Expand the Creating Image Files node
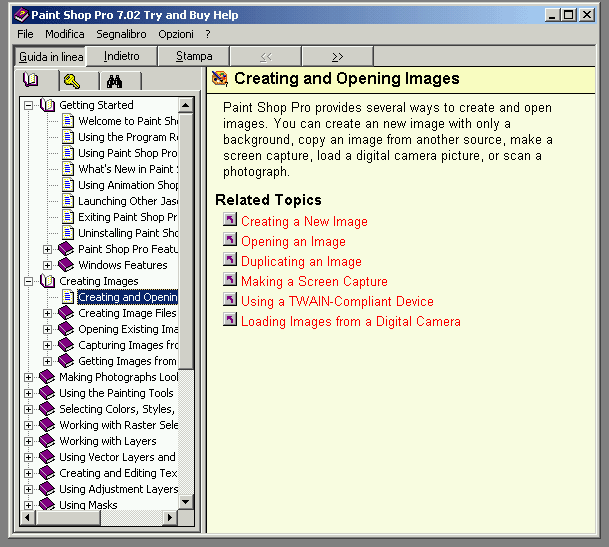609x547 pixels. click(47, 314)
